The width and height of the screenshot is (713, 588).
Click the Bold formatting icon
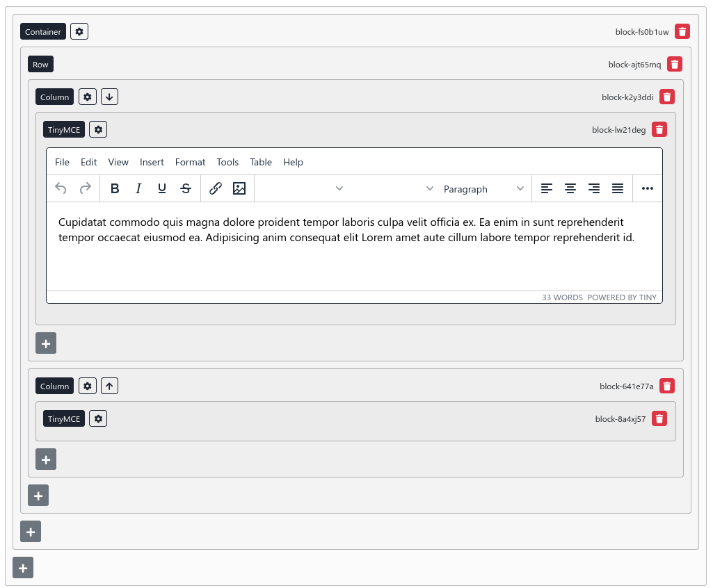click(x=115, y=188)
